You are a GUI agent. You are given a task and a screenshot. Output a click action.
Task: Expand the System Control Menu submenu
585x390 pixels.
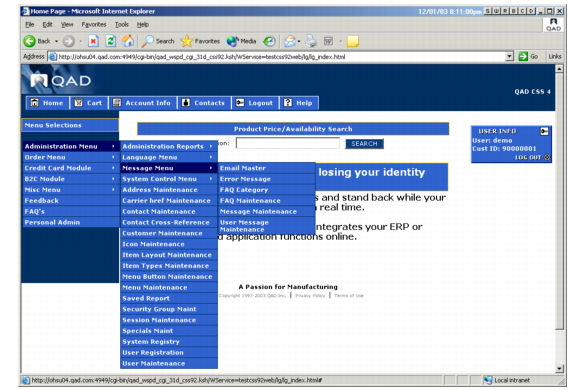(x=169, y=179)
